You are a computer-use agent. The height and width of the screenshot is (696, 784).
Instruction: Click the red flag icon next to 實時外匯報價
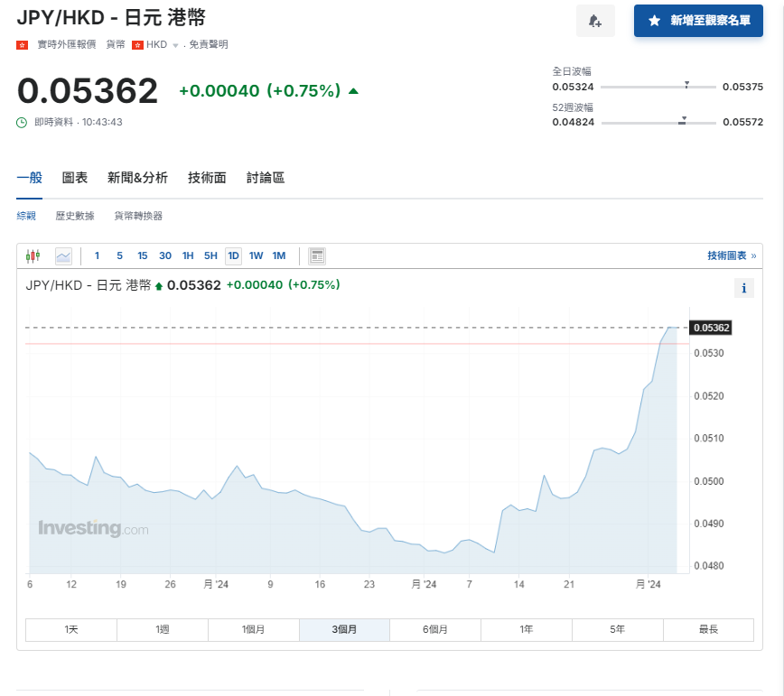click(22, 43)
